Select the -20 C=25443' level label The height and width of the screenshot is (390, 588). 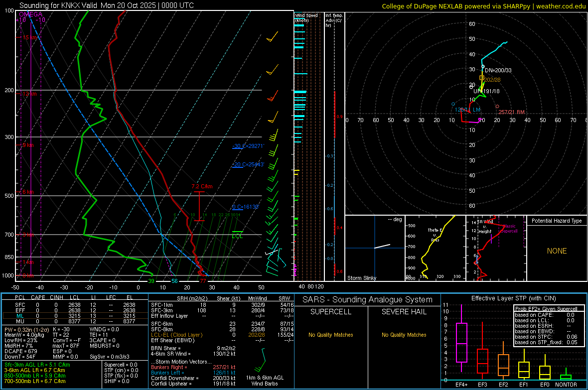(x=248, y=164)
